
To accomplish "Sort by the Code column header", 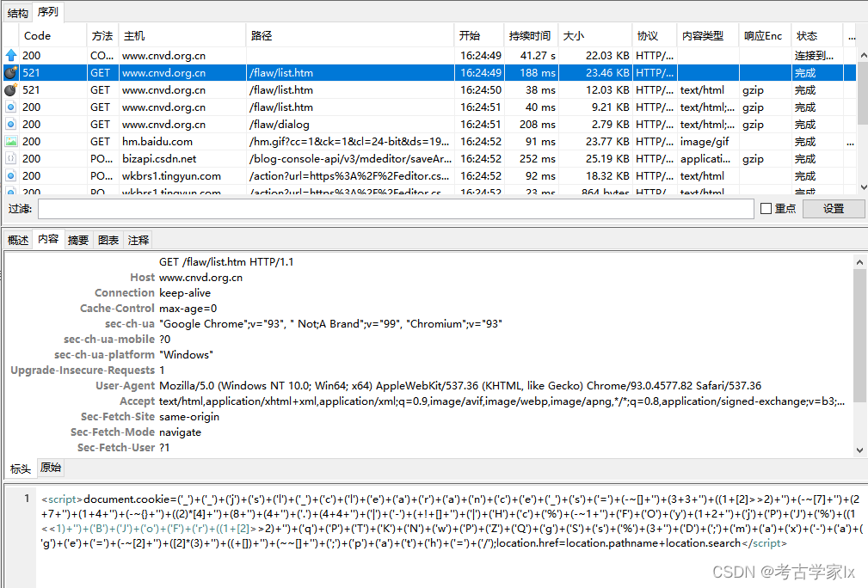I will click(x=52, y=36).
